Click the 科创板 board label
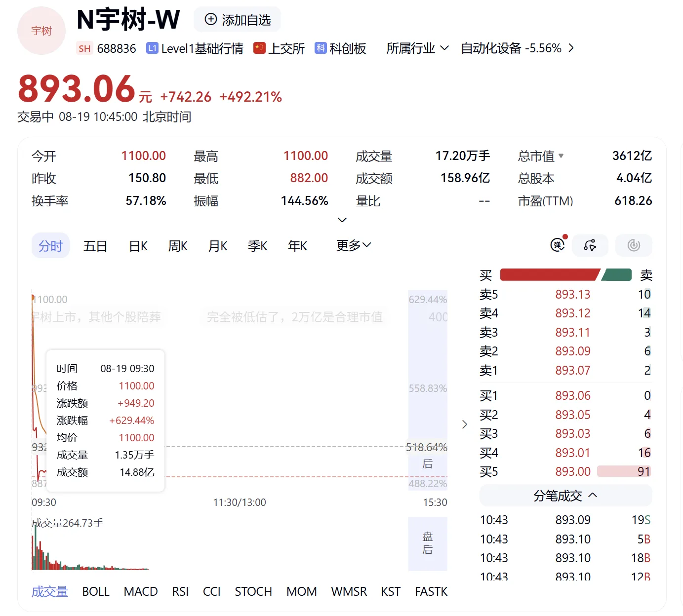Viewport: 683px width, 616px height. [348, 48]
